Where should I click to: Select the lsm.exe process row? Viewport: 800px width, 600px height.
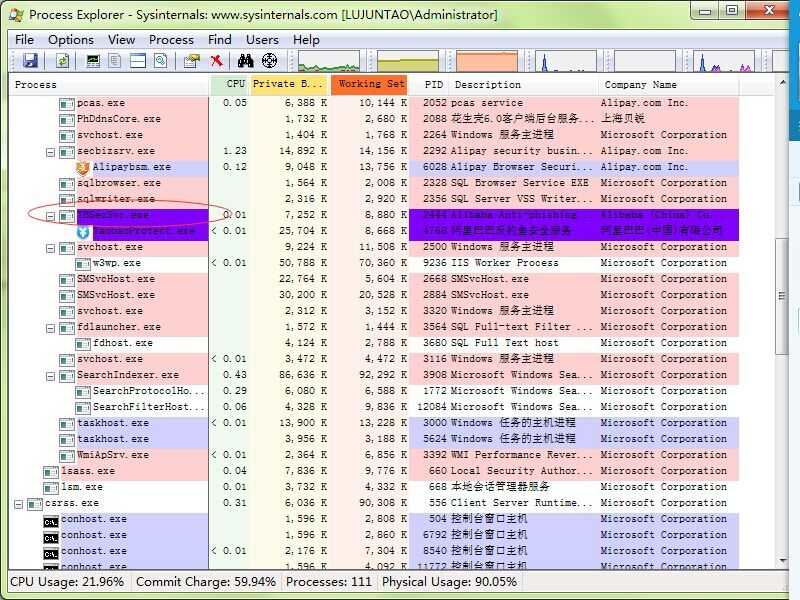point(374,487)
